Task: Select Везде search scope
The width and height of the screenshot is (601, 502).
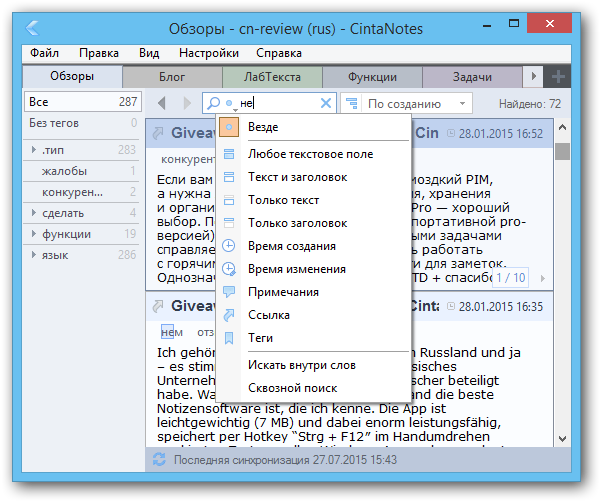Action: (314, 127)
